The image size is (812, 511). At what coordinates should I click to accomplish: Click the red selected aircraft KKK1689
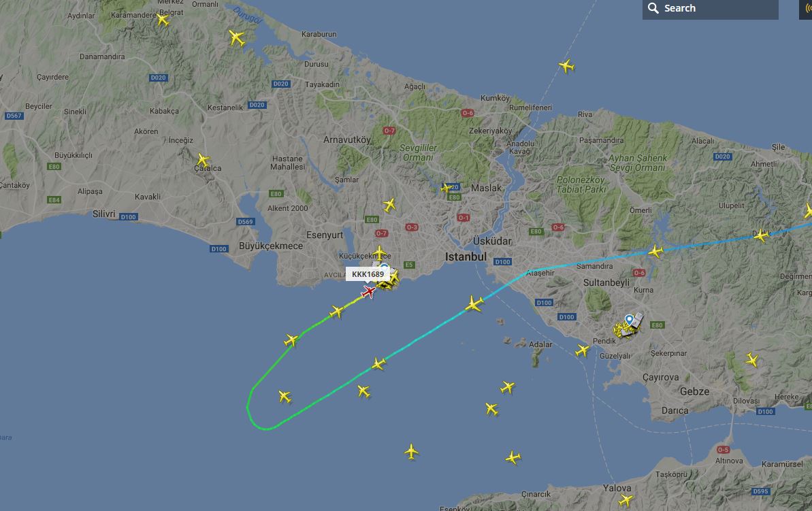368,292
